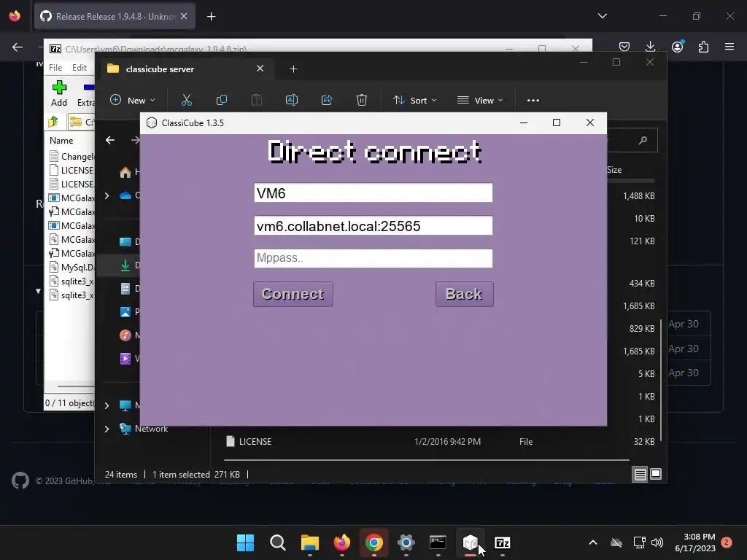
Task: Click the Back button in ClassiCube
Action: 465,295
